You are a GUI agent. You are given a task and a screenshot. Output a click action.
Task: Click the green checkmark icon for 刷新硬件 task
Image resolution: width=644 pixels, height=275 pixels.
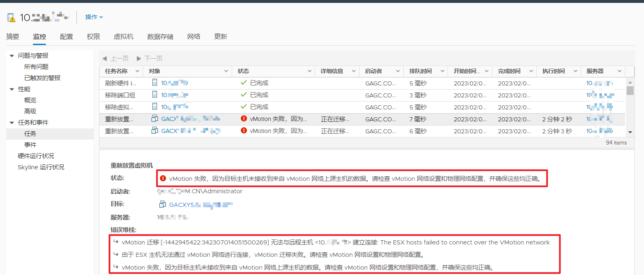pos(243,83)
